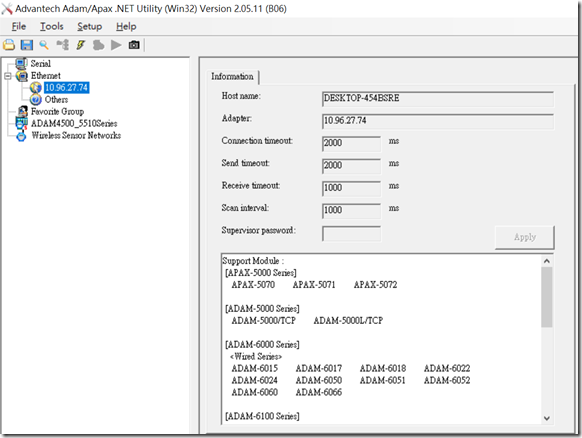Click the open file toolbar icon

(x=9, y=45)
